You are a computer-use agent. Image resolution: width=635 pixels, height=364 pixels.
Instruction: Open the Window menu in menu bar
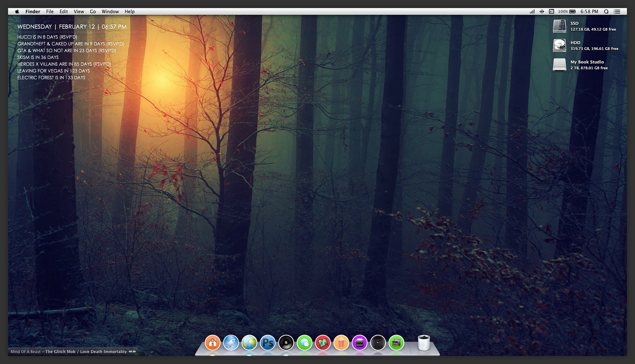click(x=110, y=12)
